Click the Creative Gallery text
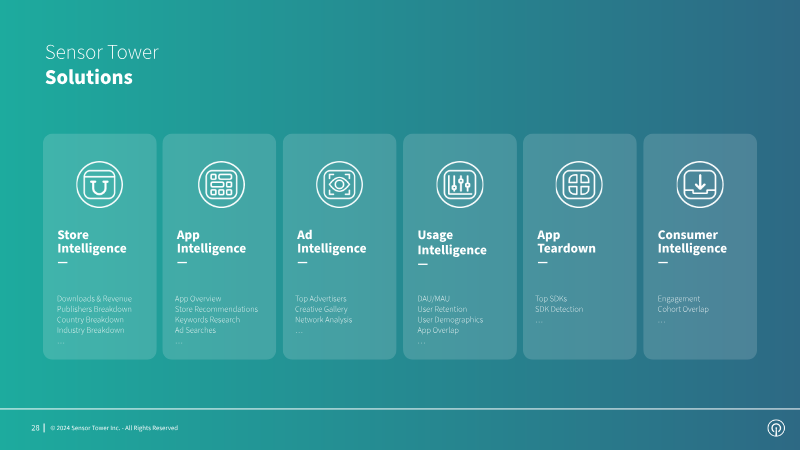 tap(321, 309)
